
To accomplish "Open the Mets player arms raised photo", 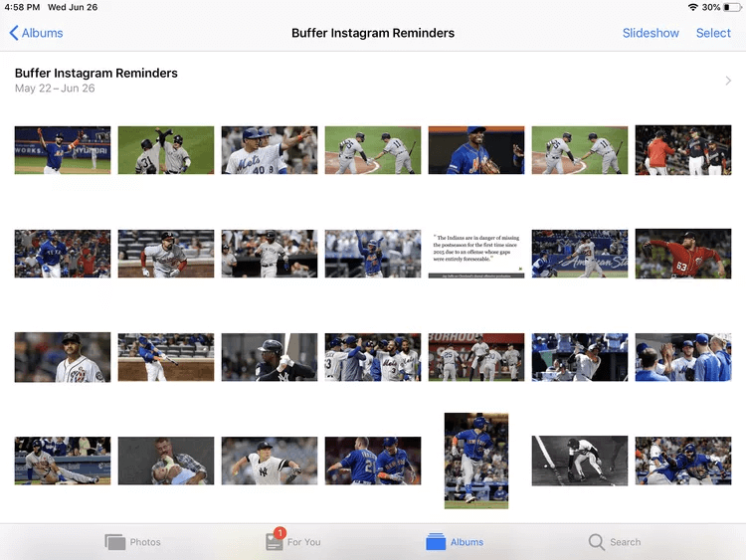I will 63,150.
